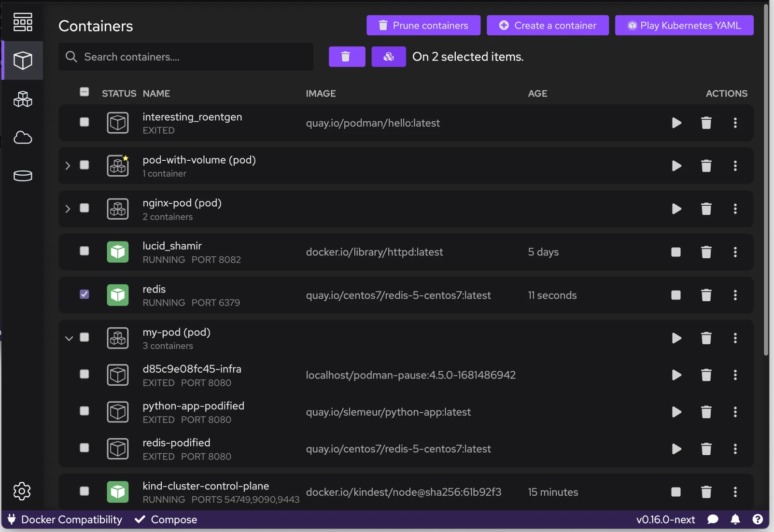The image size is (774, 532).
Task: Start the interesting_roentgen container
Action: coord(676,123)
